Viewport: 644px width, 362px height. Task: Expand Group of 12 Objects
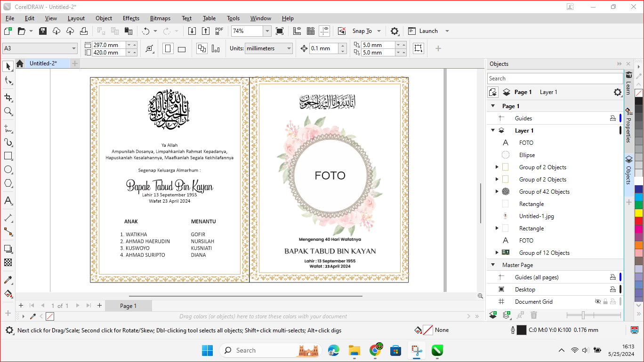(497, 253)
